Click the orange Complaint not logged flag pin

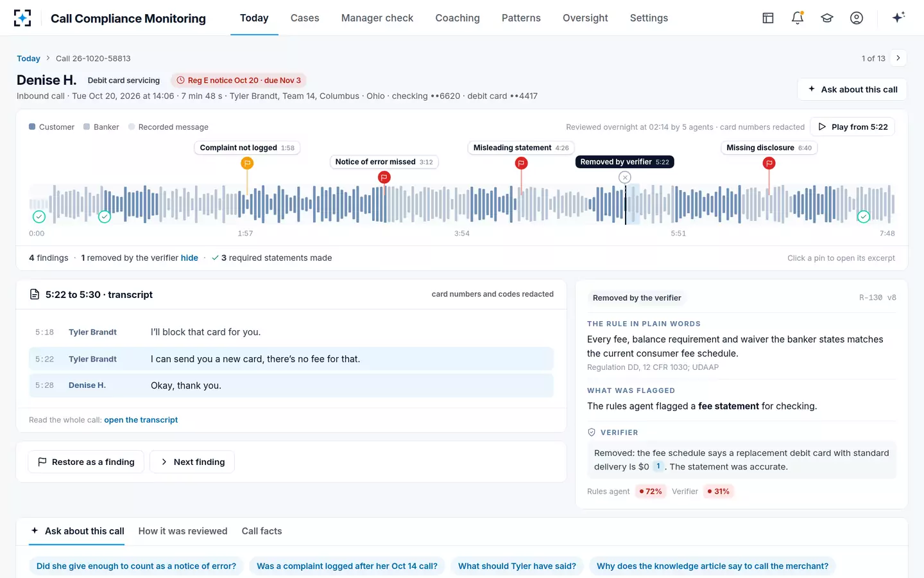(x=247, y=163)
